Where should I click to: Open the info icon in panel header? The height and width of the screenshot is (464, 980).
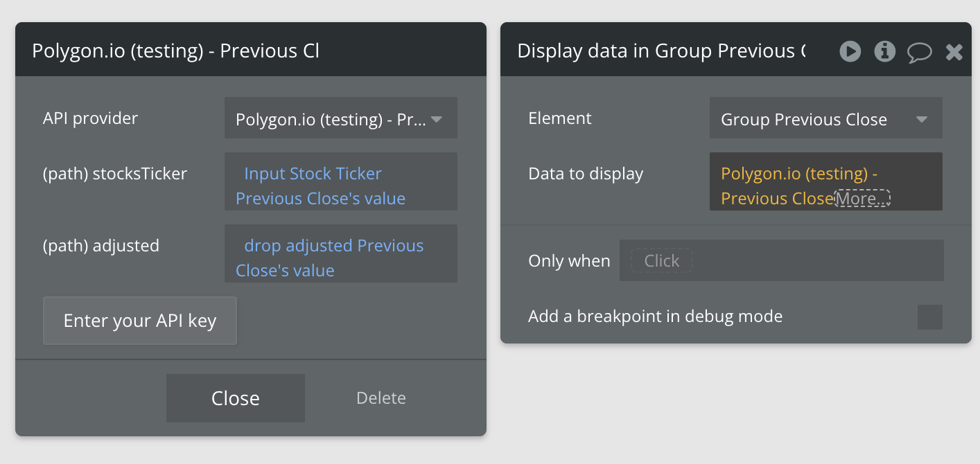click(x=884, y=51)
